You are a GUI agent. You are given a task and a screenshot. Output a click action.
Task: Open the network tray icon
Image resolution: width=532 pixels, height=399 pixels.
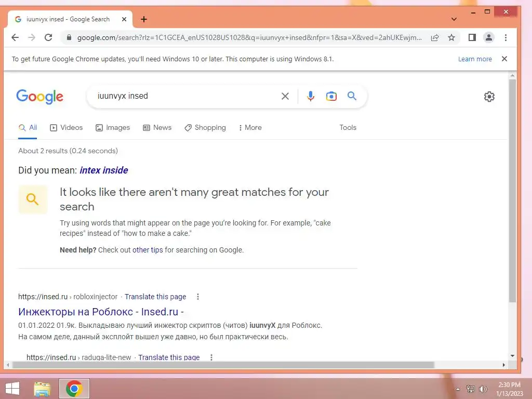tap(471, 389)
